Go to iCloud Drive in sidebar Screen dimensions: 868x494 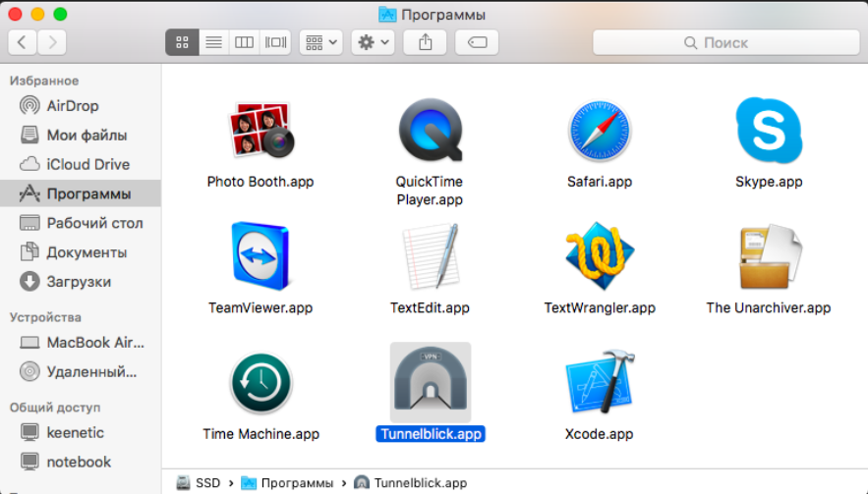pos(87,164)
